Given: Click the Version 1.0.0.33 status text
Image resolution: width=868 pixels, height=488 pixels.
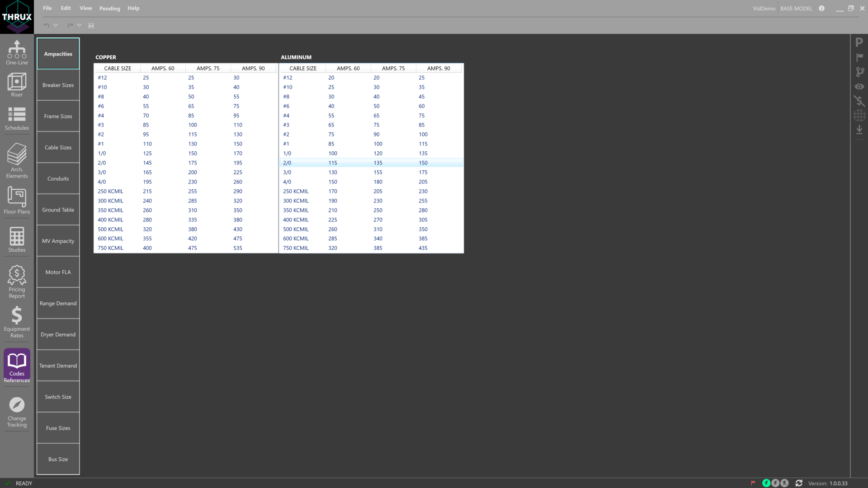Looking at the screenshot, I should click(828, 483).
